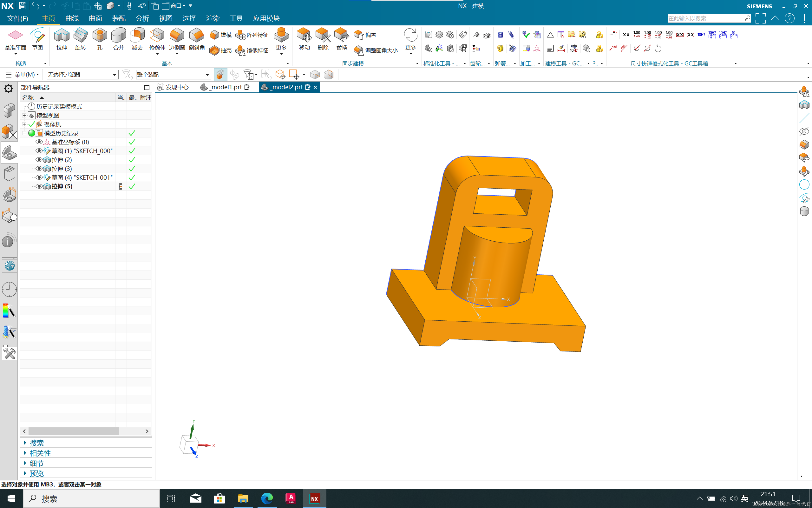Screen dimensions: 812x508
Task: Expand the 摄像机 tree node
Action: 24,124
